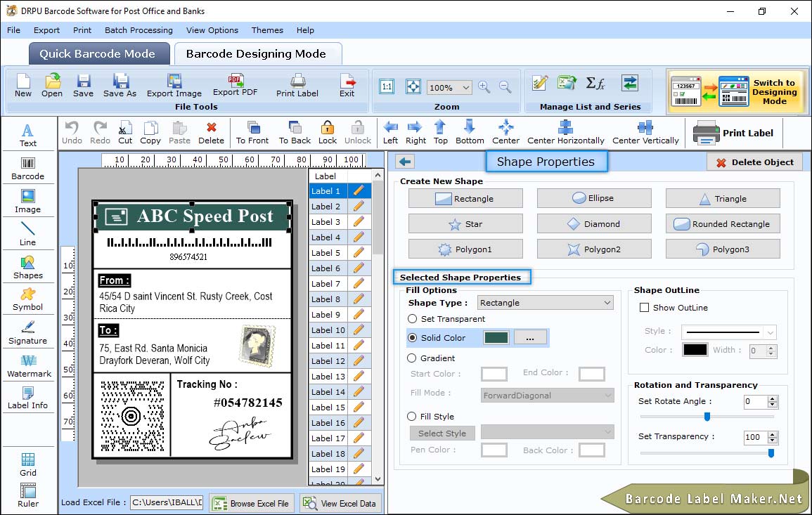This screenshot has width=812, height=515.
Task: Click the Undo toolbar icon
Action: (72, 133)
